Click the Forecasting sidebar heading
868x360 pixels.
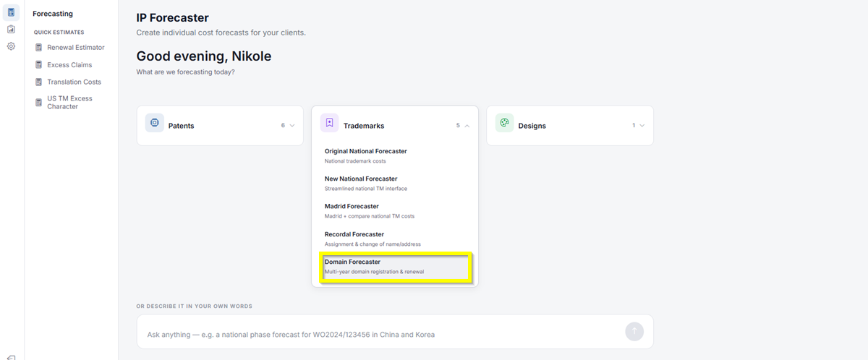(x=53, y=14)
